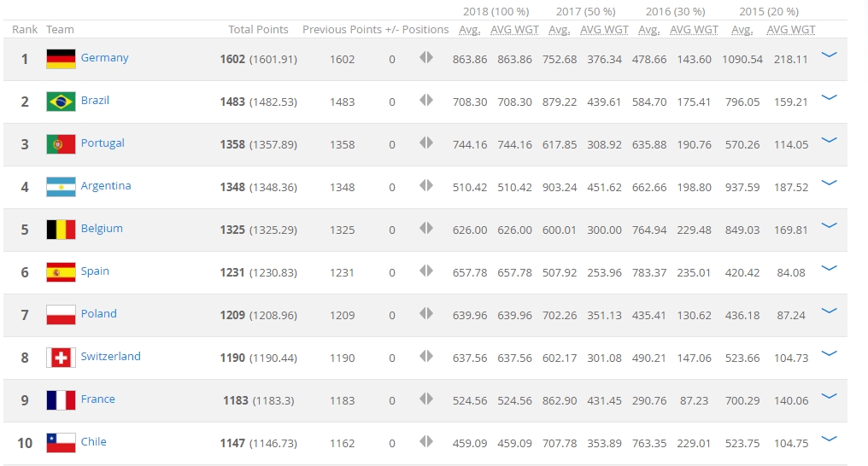Click position-change arrows in Germany row
Screen dimensions: 868x466
coord(426,58)
